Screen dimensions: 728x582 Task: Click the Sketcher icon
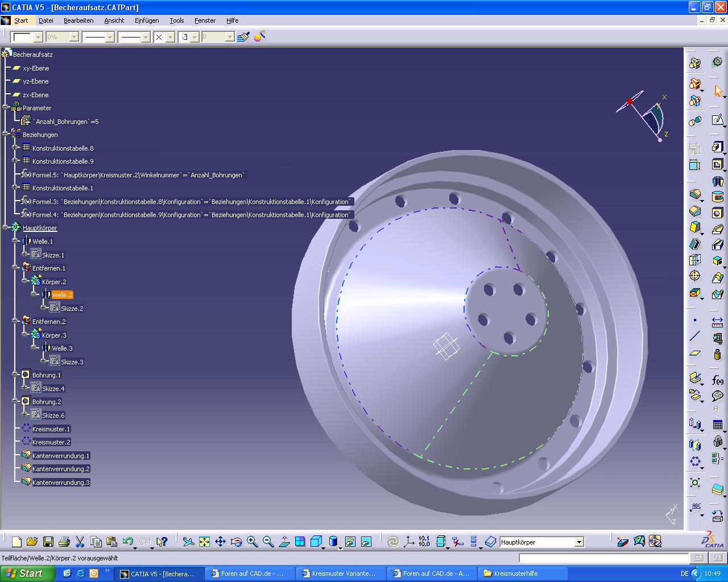(717, 120)
